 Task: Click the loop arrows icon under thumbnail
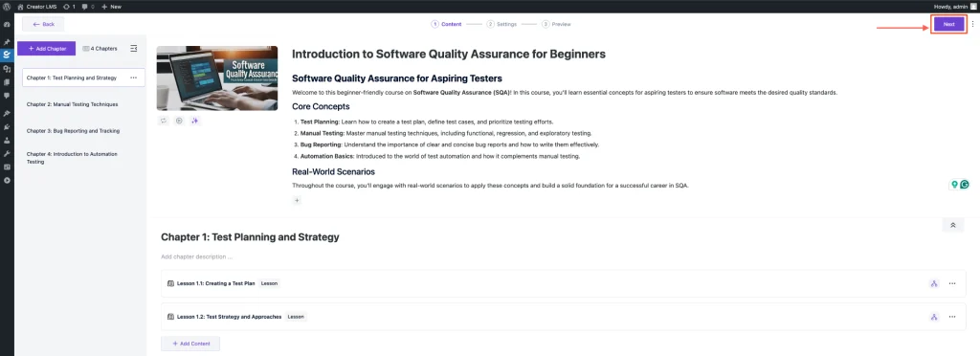coord(164,121)
